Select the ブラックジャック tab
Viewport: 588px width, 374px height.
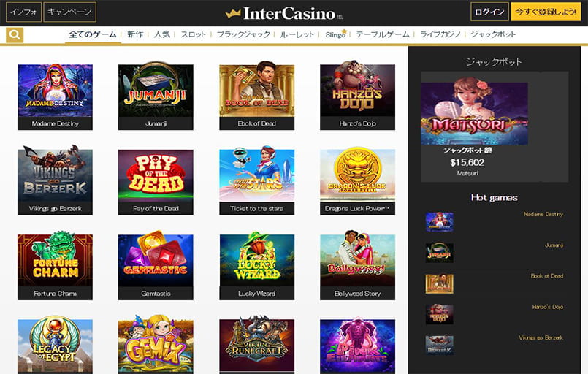[x=243, y=34]
